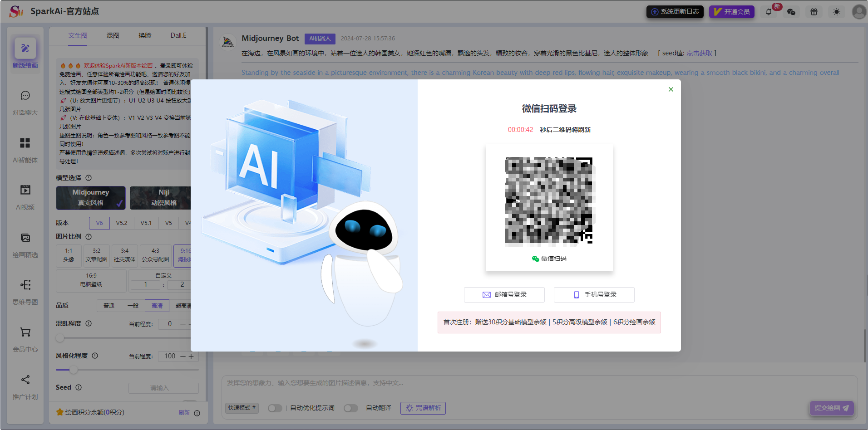
Task: Click the seed 点击获取 link
Action: pyautogui.click(x=699, y=54)
